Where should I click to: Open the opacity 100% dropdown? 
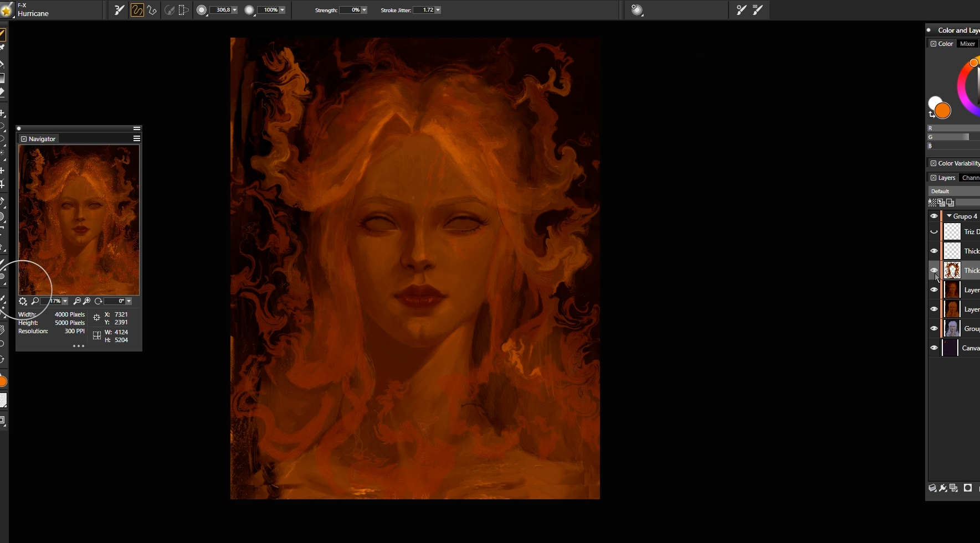pos(282,10)
